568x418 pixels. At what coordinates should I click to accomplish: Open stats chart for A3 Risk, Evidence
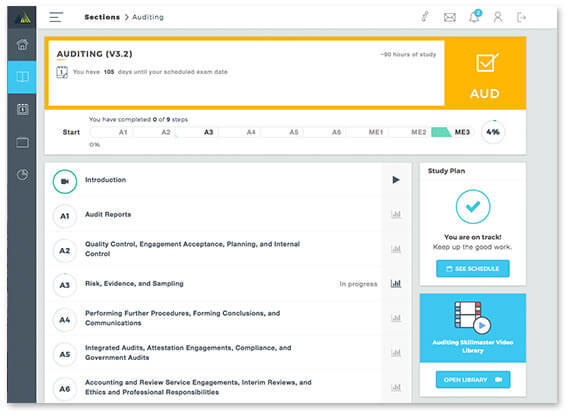tap(396, 284)
